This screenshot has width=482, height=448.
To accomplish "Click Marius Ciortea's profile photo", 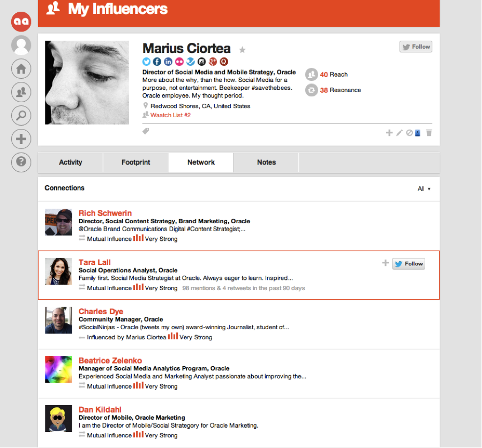I will 87,82.
